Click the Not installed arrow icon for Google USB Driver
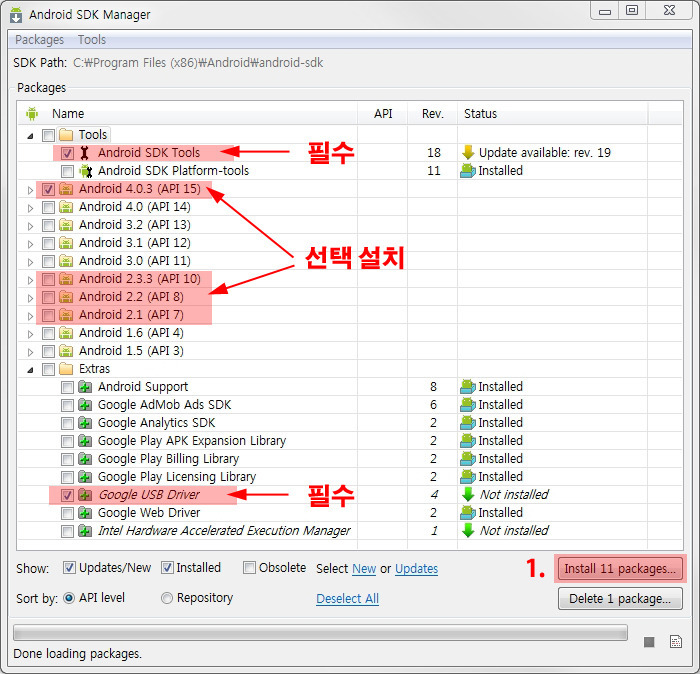The width and height of the screenshot is (700, 674). (x=468, y=495)
